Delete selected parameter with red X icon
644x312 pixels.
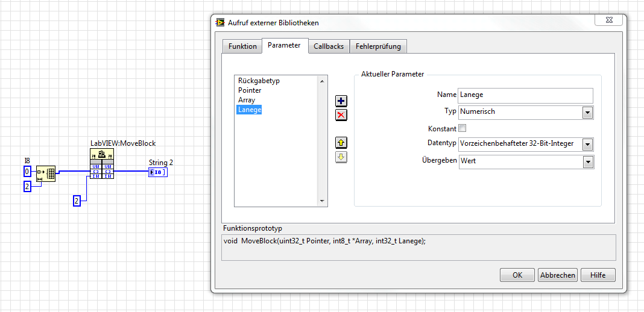(x=341, y=115)
